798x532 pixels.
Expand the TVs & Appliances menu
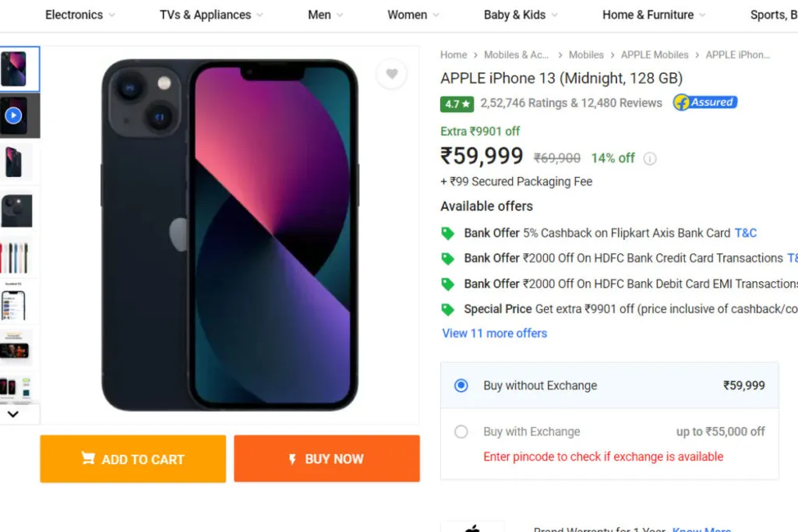coord(211,16)
